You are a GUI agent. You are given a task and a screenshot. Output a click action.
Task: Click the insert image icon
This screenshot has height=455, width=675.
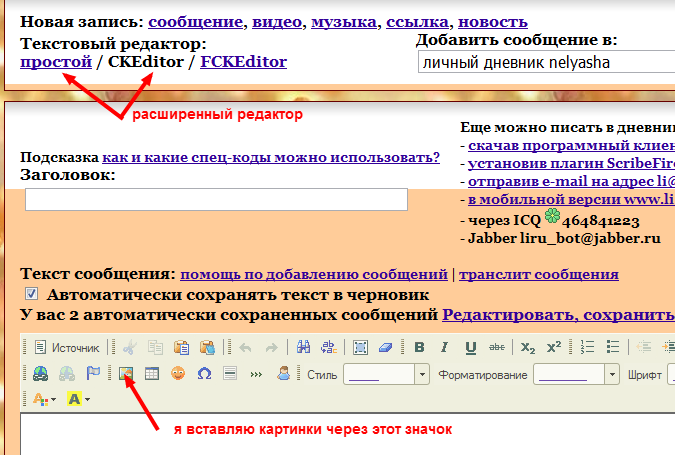point(127,374)
